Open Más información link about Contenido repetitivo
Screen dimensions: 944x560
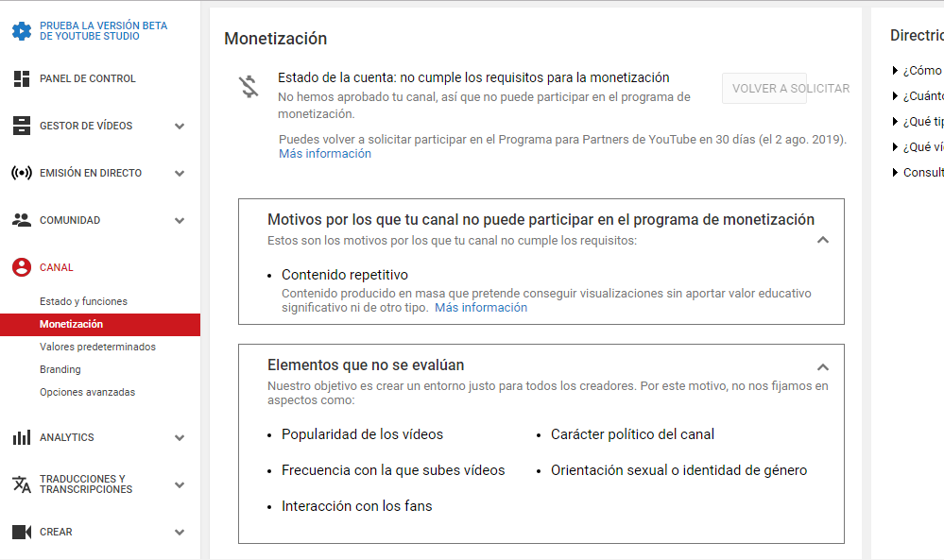[481, 308]
